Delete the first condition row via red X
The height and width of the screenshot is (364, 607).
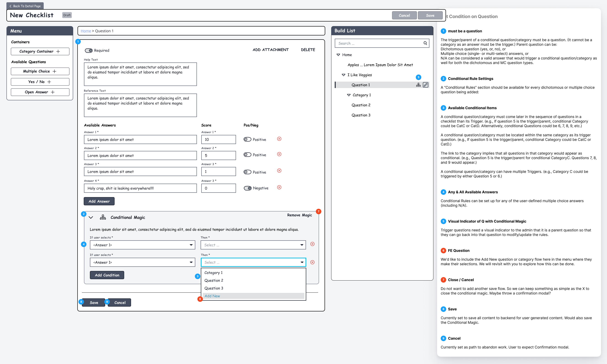[x=312, y=244]
